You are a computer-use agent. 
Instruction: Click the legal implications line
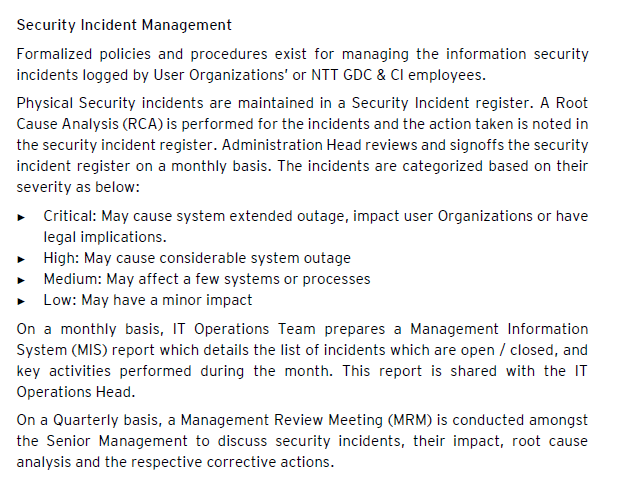tap(104, 237)
